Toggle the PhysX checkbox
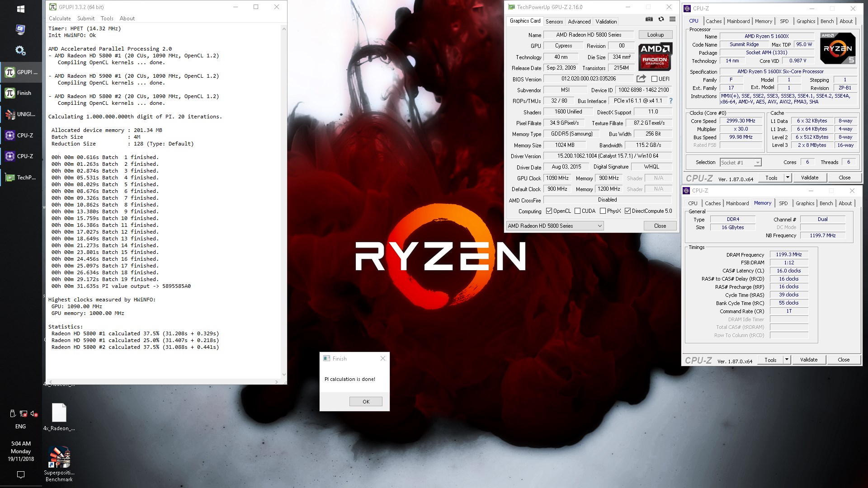This screenshot has height=488, width=868. [603, 211]
